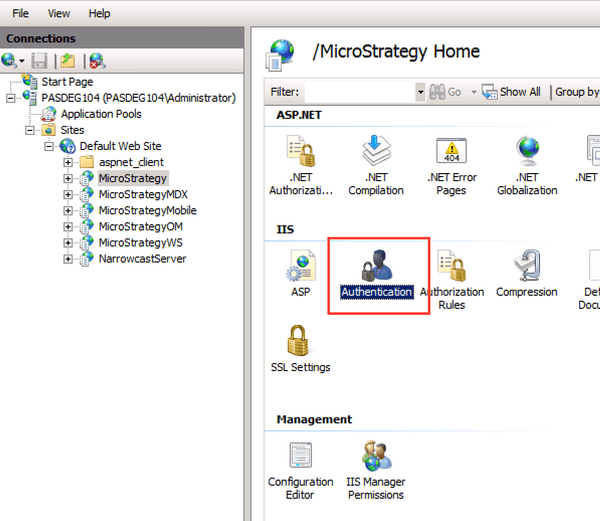Select the MicroStrategyMDX application

pos(143,194)
